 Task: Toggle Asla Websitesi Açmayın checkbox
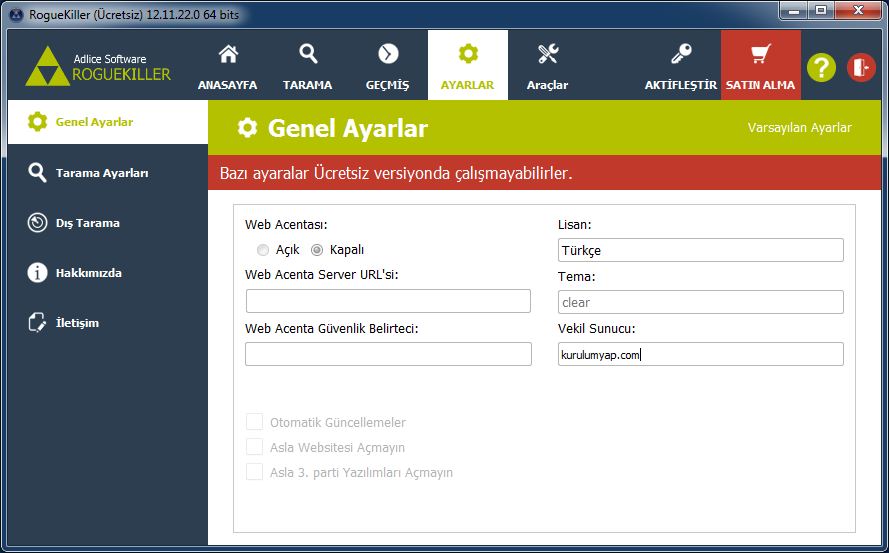click(x=255, y=447)
